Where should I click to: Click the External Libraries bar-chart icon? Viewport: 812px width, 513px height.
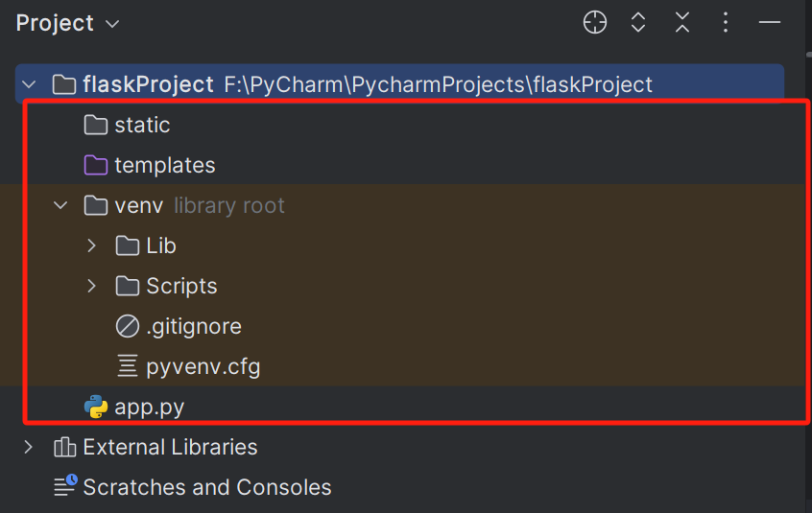pyautogui.click(x=64, y=448)
